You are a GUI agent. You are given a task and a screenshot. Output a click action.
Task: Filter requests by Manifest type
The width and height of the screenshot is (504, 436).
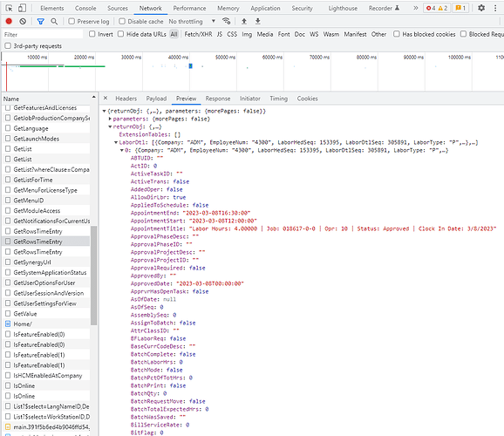point(355,34)
